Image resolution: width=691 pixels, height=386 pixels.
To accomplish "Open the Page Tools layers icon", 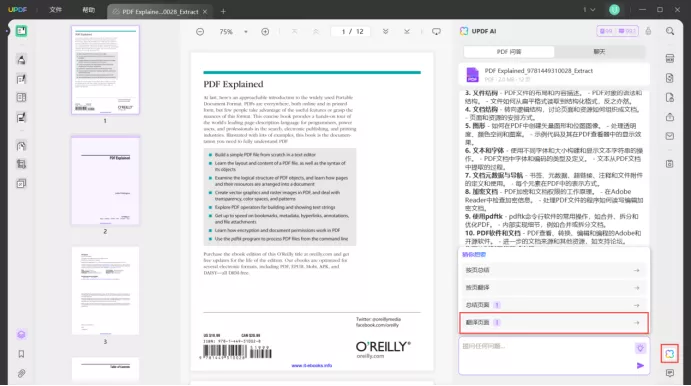I will click(x=21, y=183).
